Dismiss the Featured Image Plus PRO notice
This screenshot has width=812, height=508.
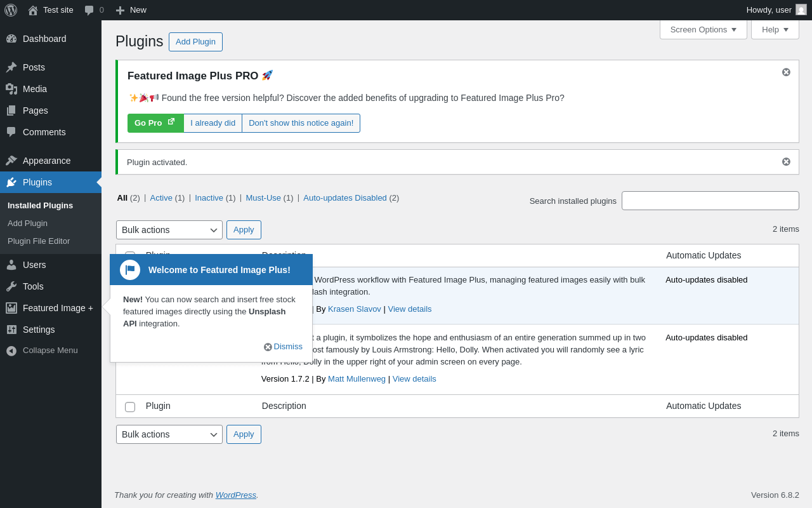click(786, 72)
